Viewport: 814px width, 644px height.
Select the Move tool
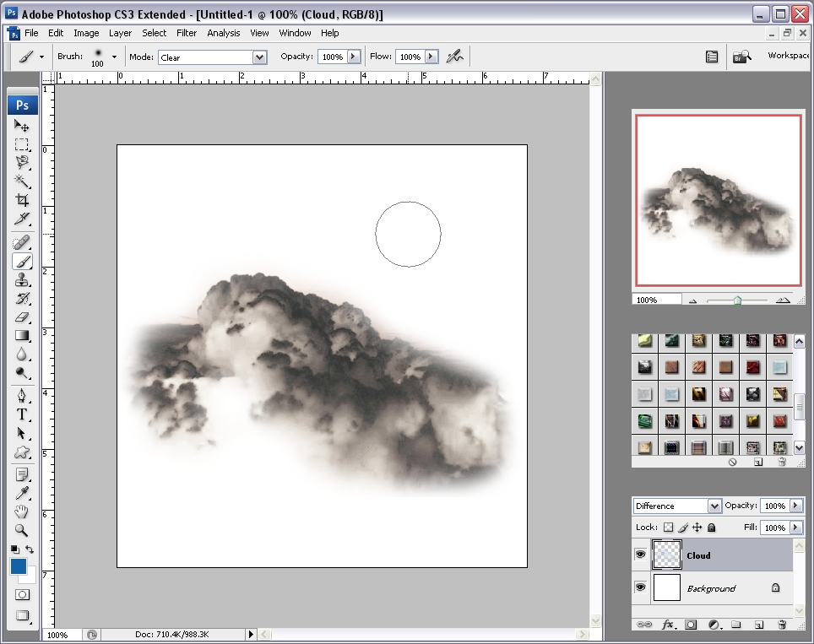coord(22,126)
